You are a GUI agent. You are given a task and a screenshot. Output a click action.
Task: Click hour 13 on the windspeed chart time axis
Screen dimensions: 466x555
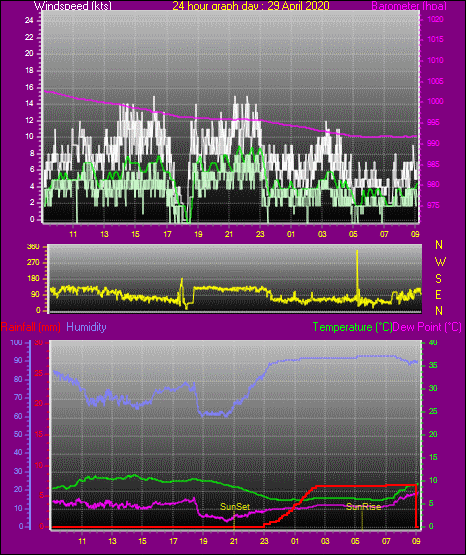[104, 234]
